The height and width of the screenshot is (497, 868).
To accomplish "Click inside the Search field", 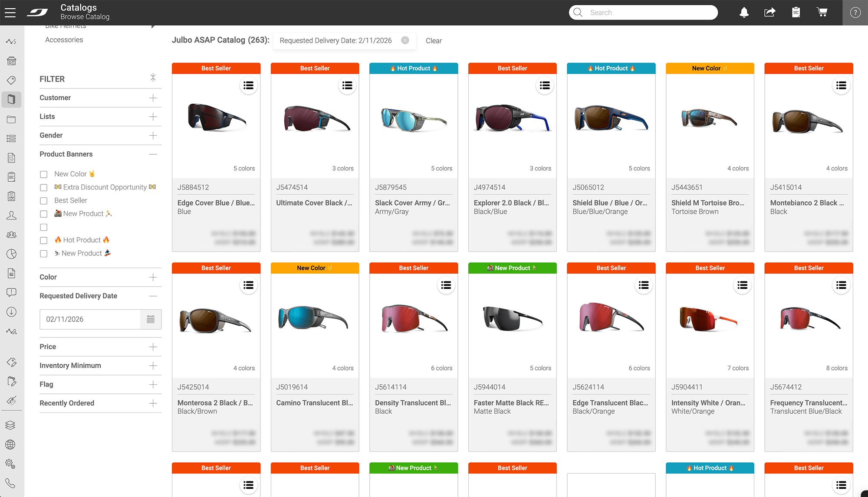I will click(642, 12).
